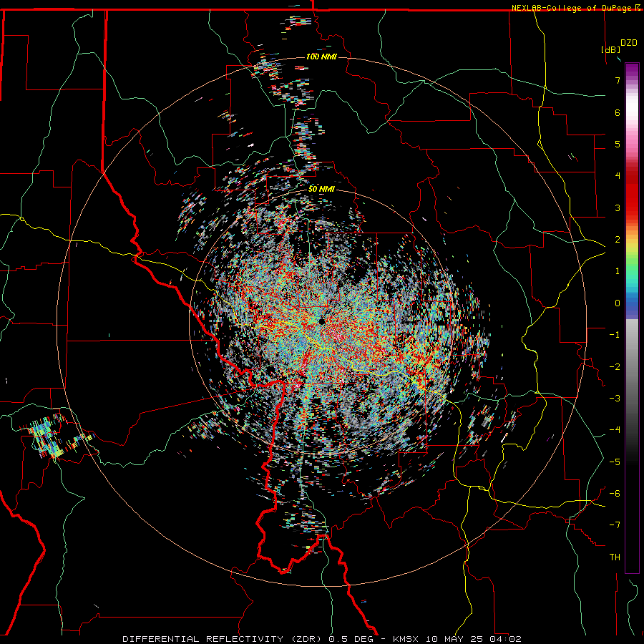Image resolution: width=644 pixels, height=644 pixels.
Task: Click the DIFFERENTIAL REFLECTIVITY (ZDR) title text
Action: tap(223, 639)
